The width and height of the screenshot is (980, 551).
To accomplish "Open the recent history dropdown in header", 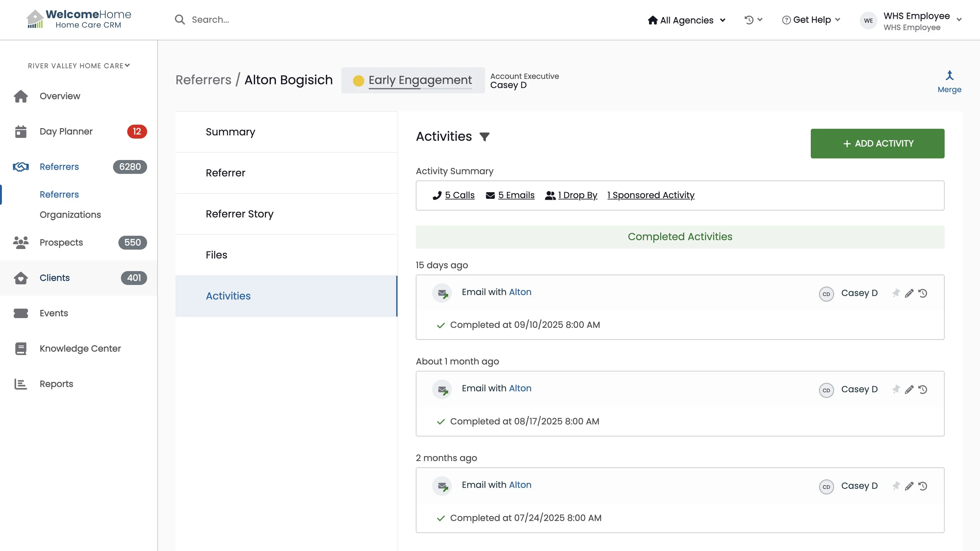I will [x=753, y=20].
